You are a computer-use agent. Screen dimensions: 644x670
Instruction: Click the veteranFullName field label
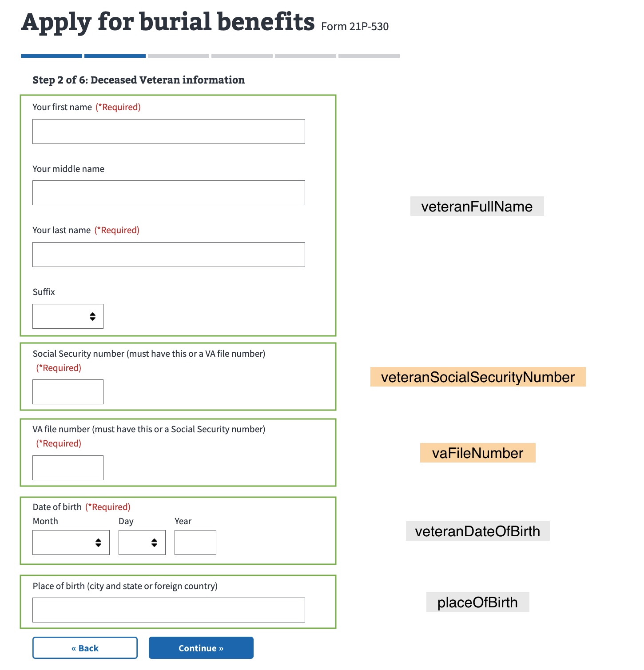[x=476, y=206]
